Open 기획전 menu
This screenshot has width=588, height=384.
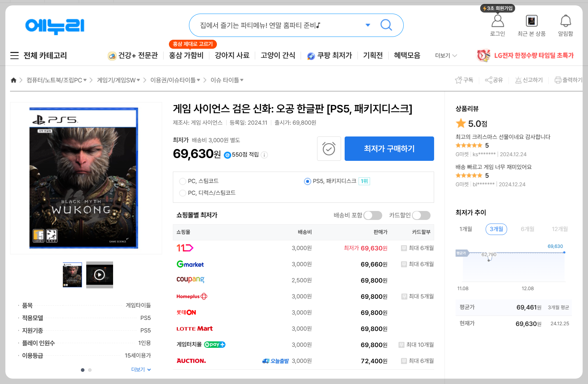click(373, 56)
